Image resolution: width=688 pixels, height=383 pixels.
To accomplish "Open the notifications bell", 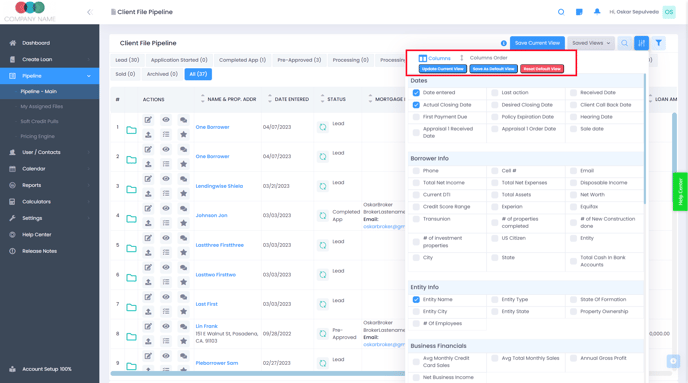I will click(597, 12).
